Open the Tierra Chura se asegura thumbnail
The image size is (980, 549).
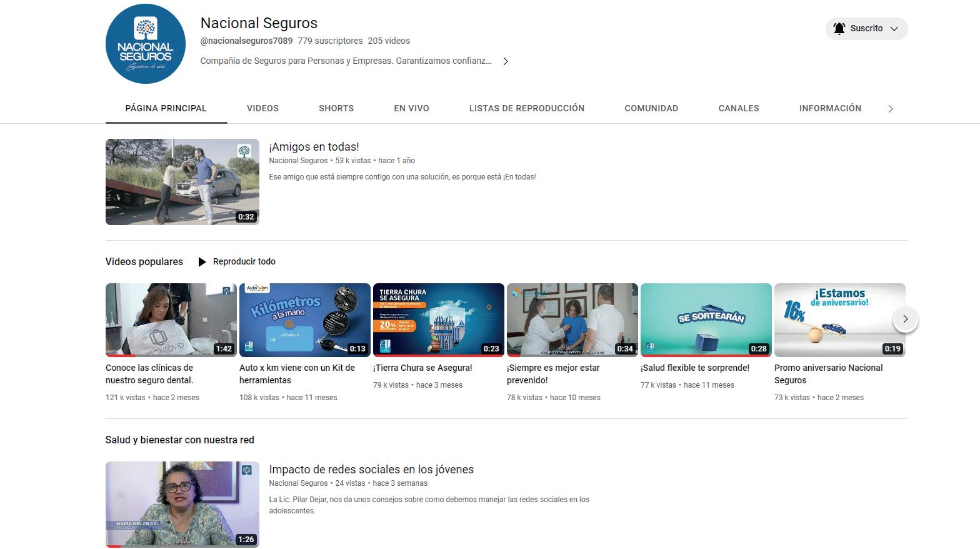pyautogui.click(x=439, y=320)
